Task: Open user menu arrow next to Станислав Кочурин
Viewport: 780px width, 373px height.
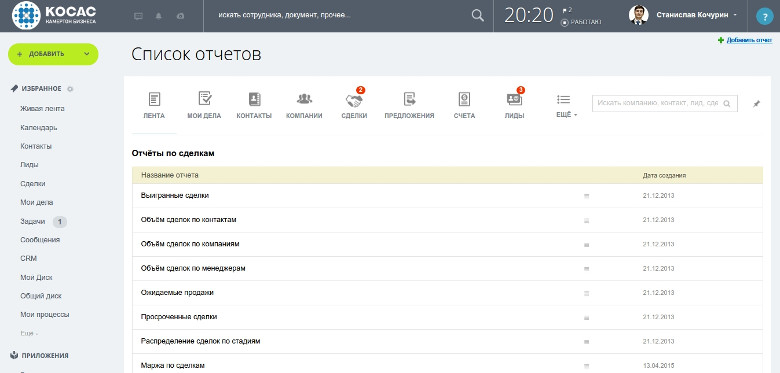Action: [735, 15]
